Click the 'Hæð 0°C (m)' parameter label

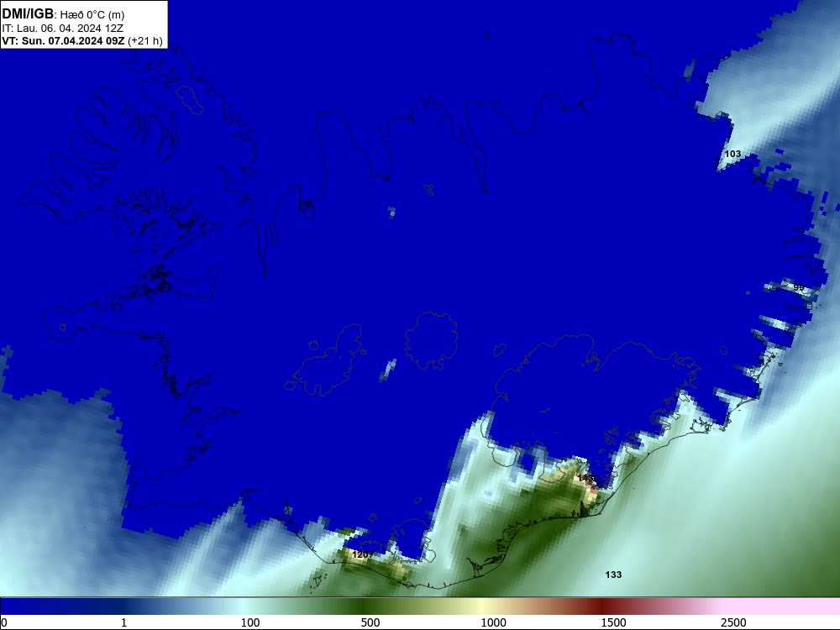[92, 15]
